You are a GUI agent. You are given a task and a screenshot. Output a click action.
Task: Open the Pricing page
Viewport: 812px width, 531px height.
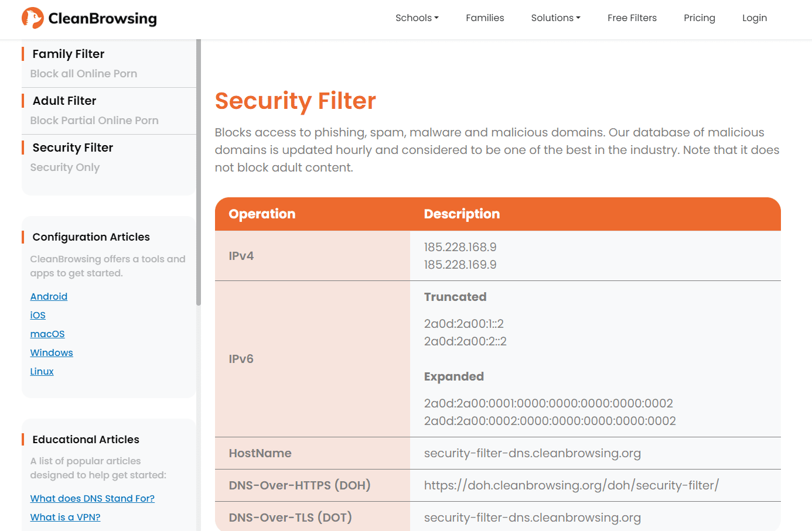point(699,18)
